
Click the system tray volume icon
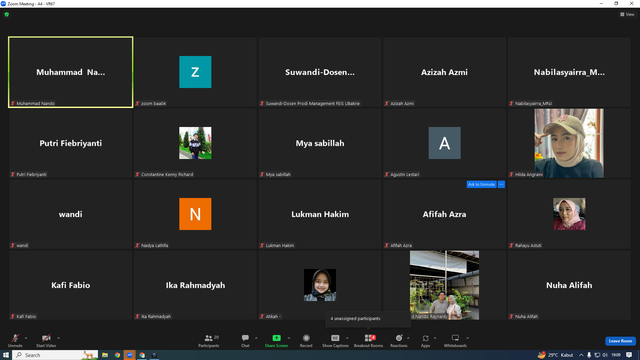click(x=605, y=355)
